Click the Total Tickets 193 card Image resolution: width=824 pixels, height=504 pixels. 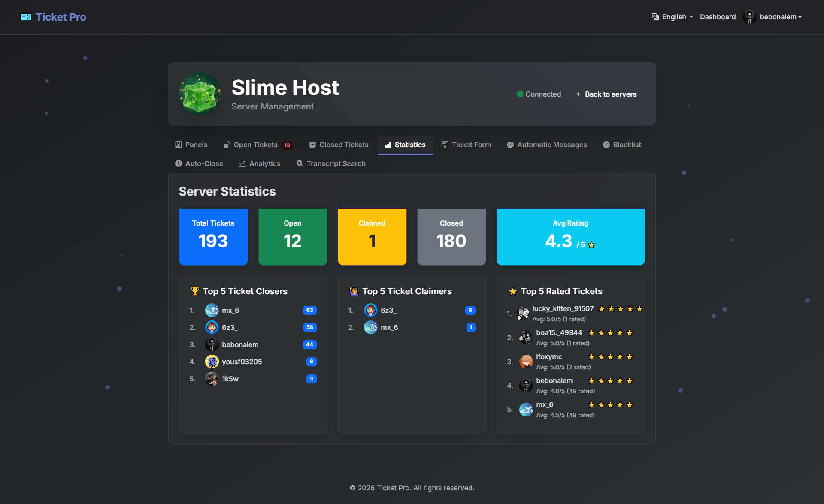[213, 237]
